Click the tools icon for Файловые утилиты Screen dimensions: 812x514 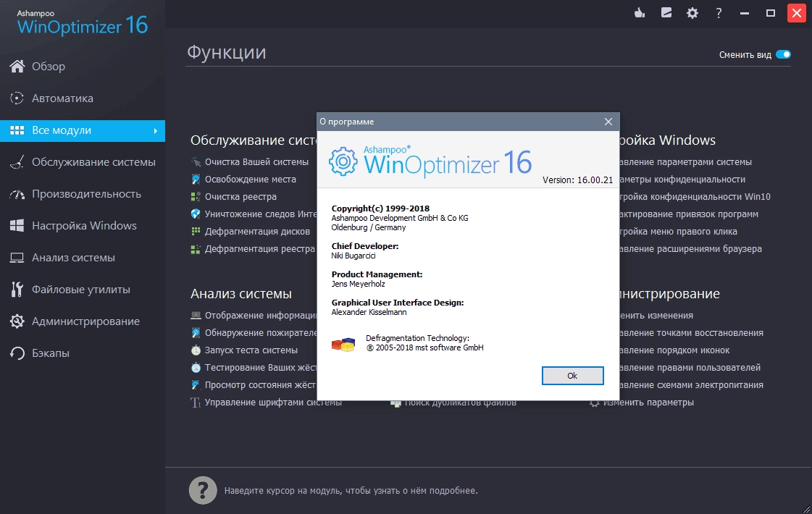pyautogui.click(x=17, y=290)
